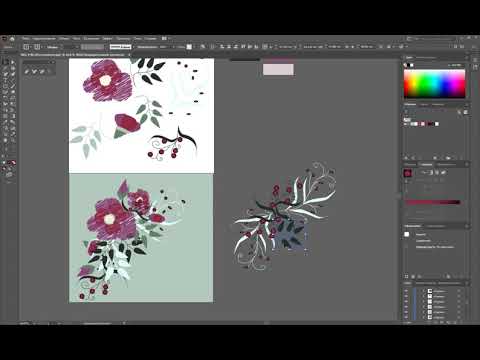
Task: Close the open document tab
Action: coord(129,54)
